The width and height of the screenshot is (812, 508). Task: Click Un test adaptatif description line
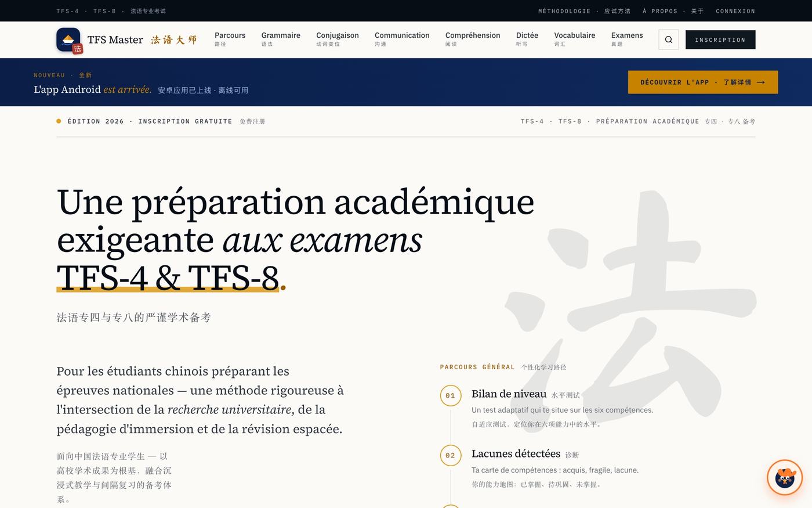(x=562, y=410)
